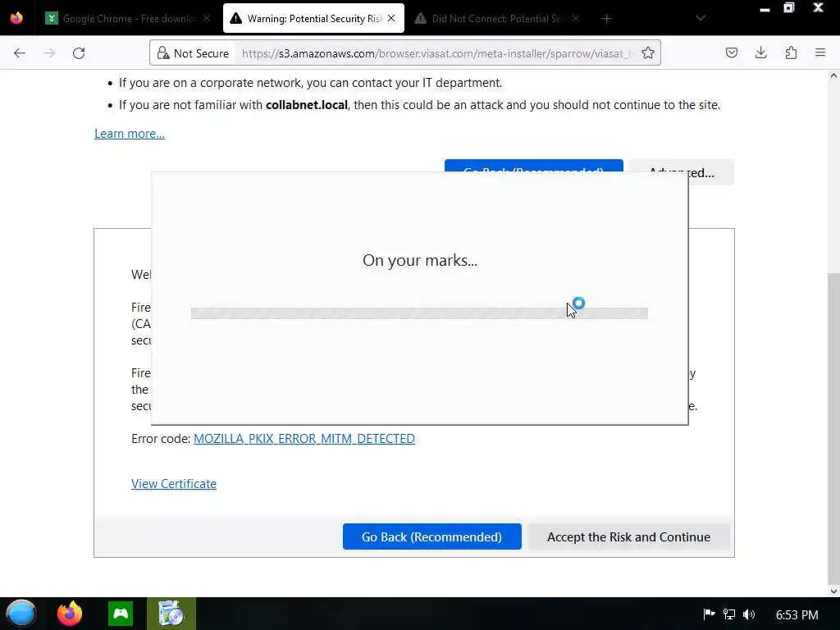
Task: Click the lower Go Back (Recommended) button
Action: tap(431, 536)
